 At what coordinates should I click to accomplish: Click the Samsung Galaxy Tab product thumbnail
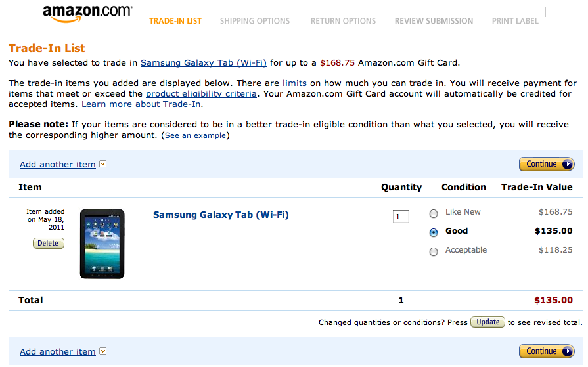[x=102, y=244]
